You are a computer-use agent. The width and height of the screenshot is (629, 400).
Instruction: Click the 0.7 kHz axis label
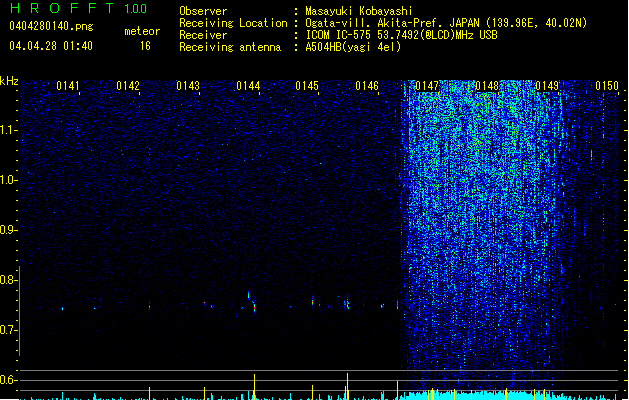tap(8, 330)
